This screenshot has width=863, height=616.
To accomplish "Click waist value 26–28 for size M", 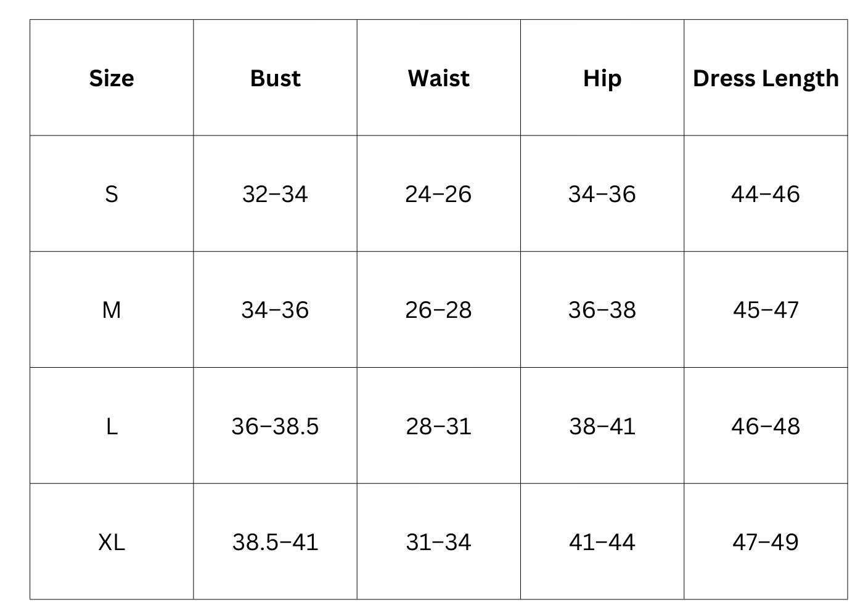I will (x=438, y=310).
